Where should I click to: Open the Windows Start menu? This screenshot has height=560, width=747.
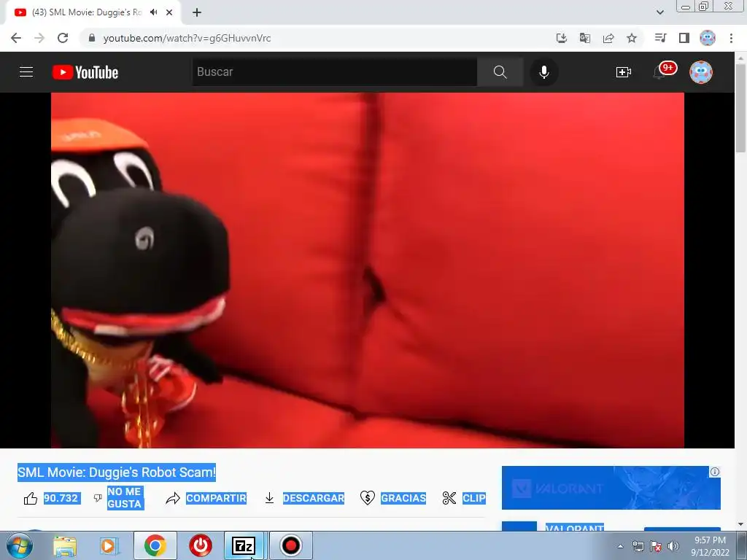20,545
